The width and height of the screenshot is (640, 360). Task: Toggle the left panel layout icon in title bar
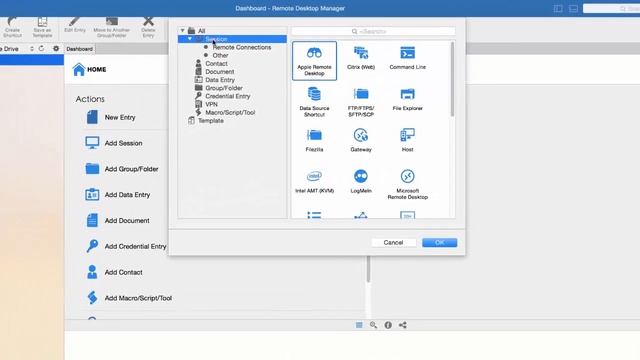[558, 9]
